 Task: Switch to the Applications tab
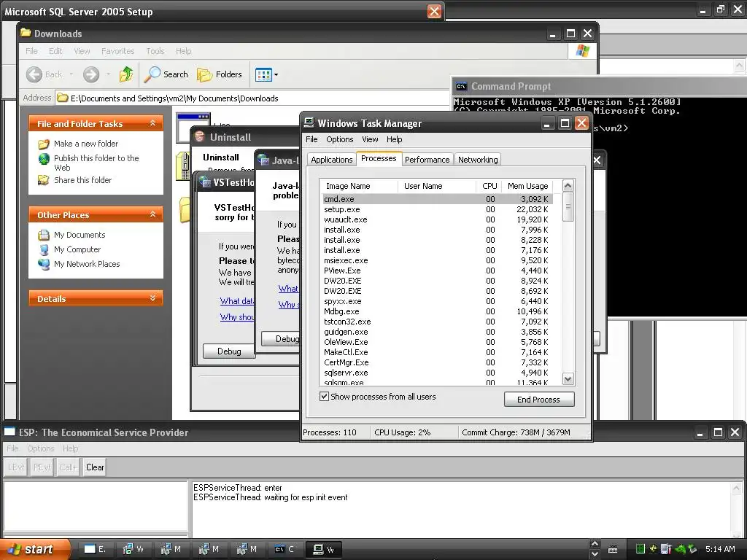(332, 160)
